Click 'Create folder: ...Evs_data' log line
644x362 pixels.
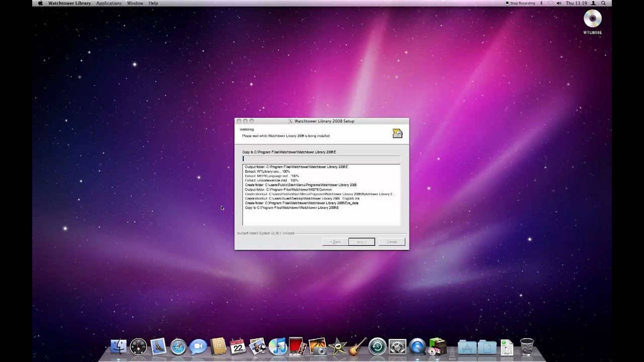302,203
